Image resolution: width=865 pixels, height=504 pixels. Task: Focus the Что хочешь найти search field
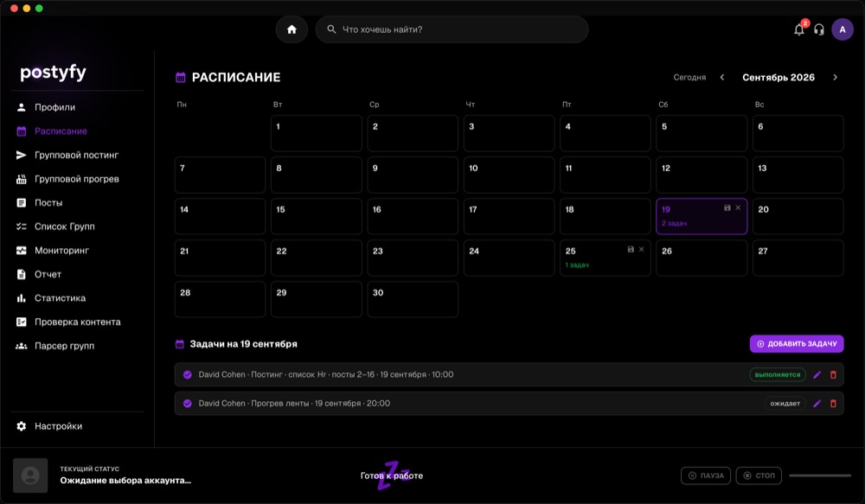[x=452, y=29]
